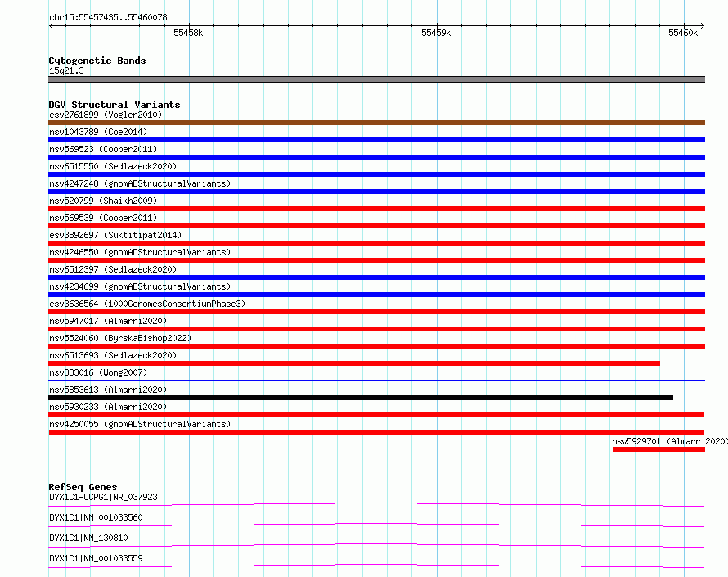Click the brown esv2761899 variant bar

coord(376,123)
